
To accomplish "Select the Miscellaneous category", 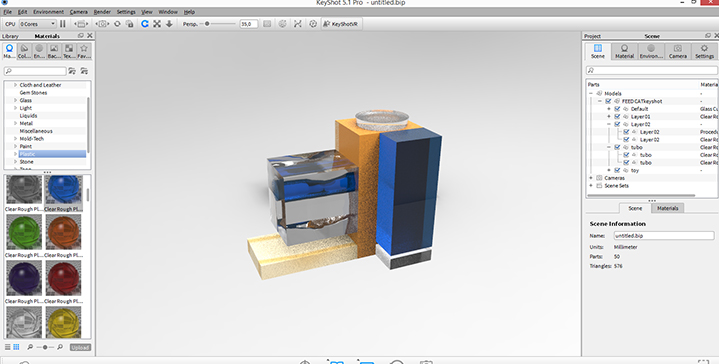I will (x=36, y=131).
